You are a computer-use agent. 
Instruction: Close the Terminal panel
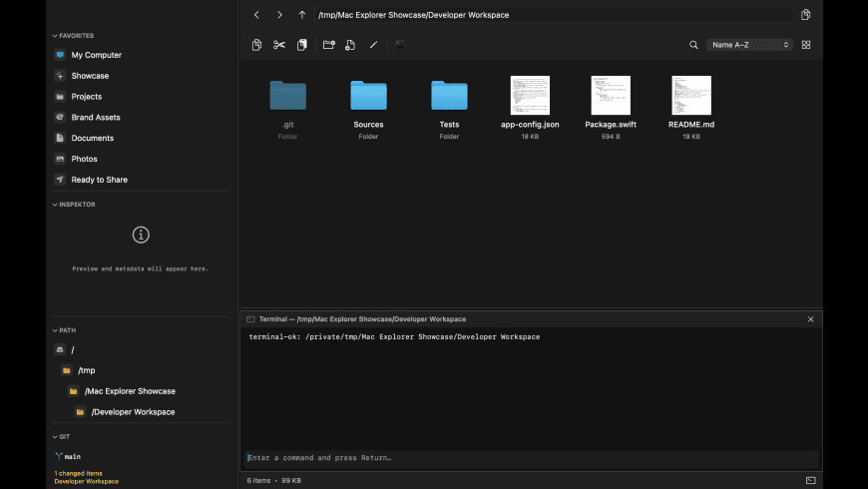[x=810, y=319]
